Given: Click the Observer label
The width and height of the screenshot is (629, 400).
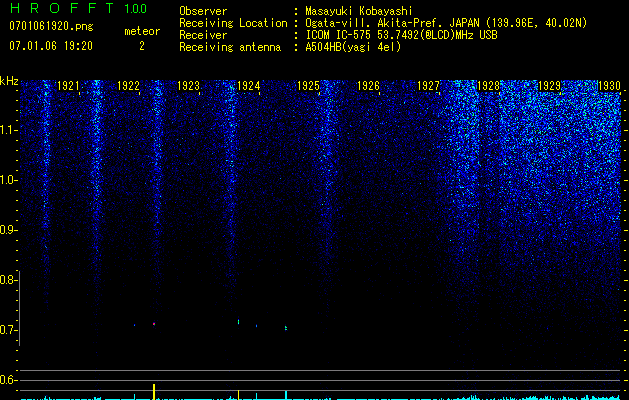Looking at the screenshot, I should point(203,11).
